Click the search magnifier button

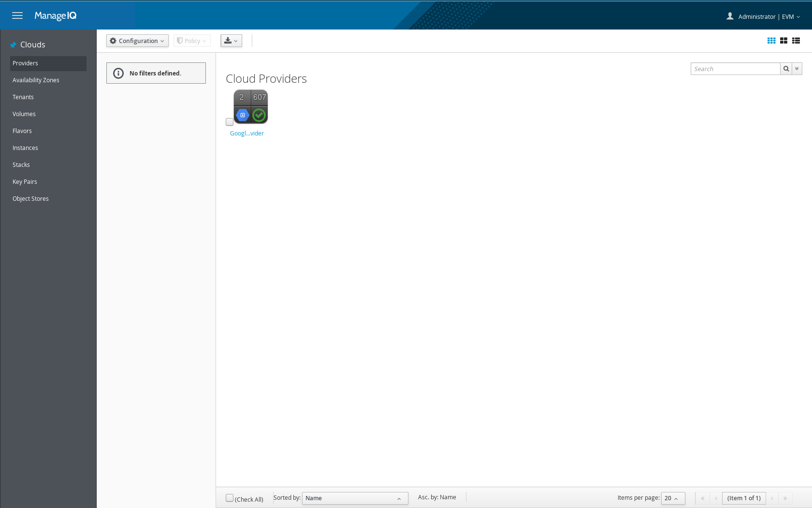[x=786, y=69]
